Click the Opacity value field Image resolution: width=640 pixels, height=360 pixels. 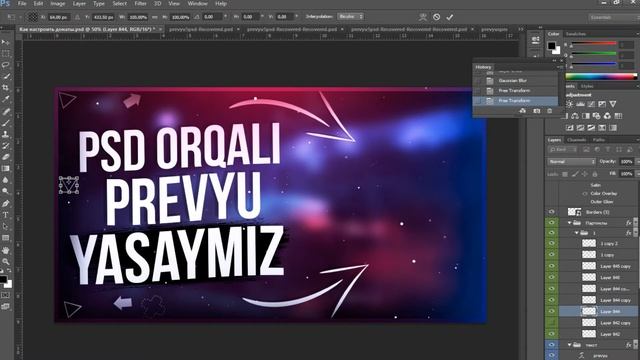626,162
